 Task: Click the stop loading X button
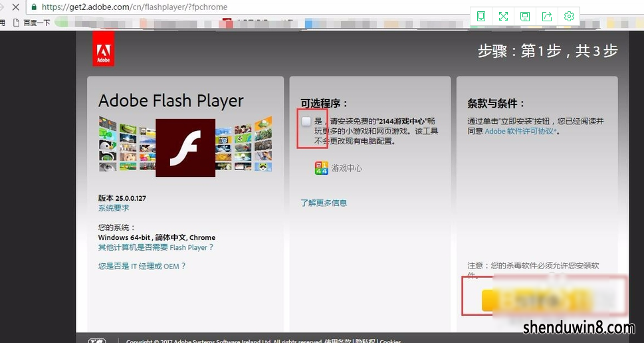(15, 7)
